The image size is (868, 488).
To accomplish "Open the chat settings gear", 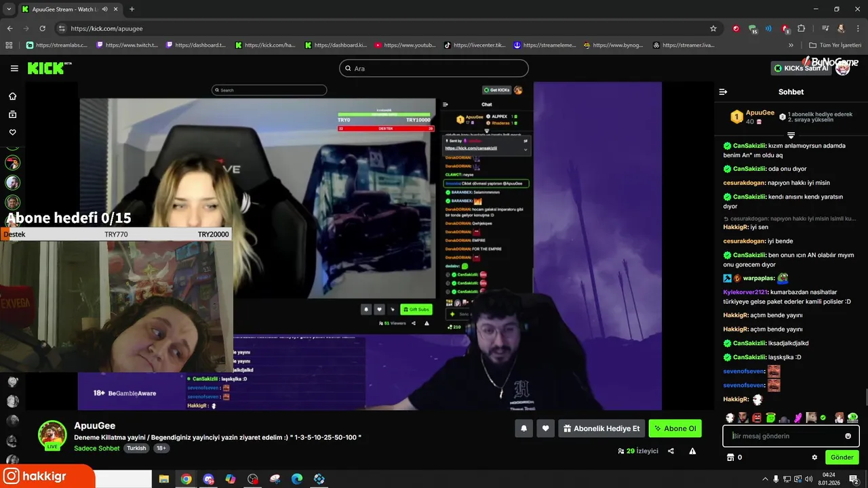I will [814, 457].
